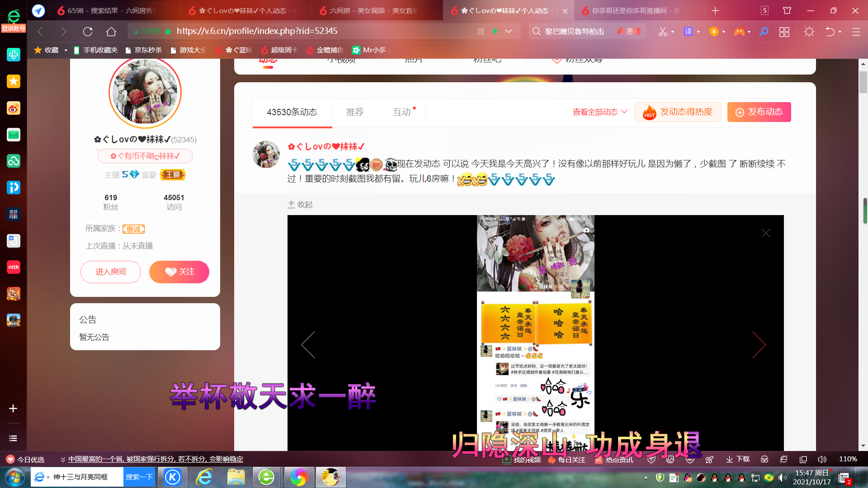The image size is (868, 488).
Task: Click the compass icon left of tabs
Action: (x=38, y=10)
